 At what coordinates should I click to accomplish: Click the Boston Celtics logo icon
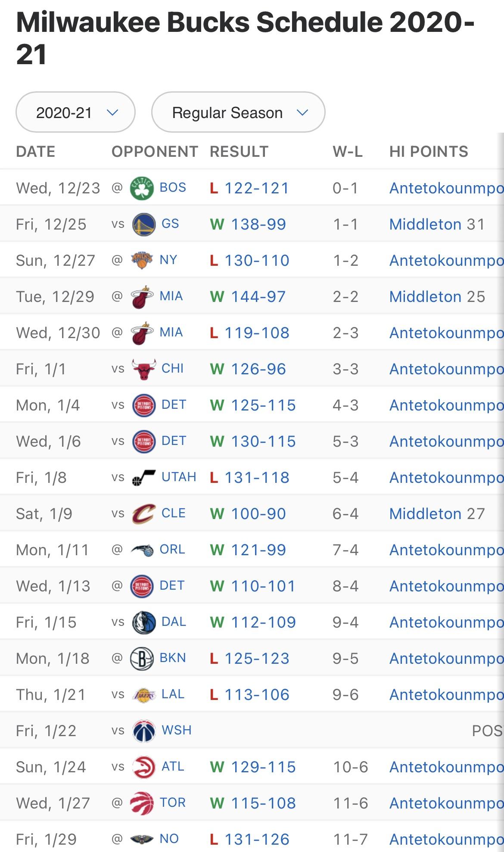pos(142,188)
